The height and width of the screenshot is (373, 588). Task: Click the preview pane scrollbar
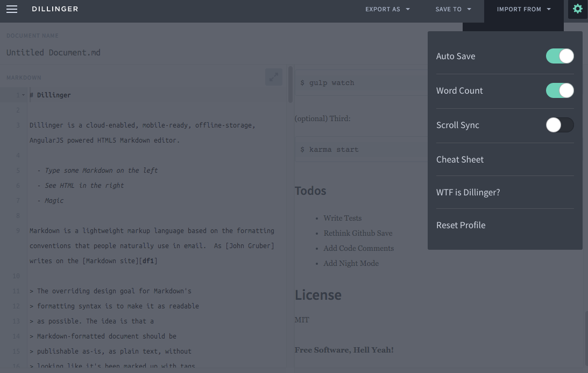586,337
